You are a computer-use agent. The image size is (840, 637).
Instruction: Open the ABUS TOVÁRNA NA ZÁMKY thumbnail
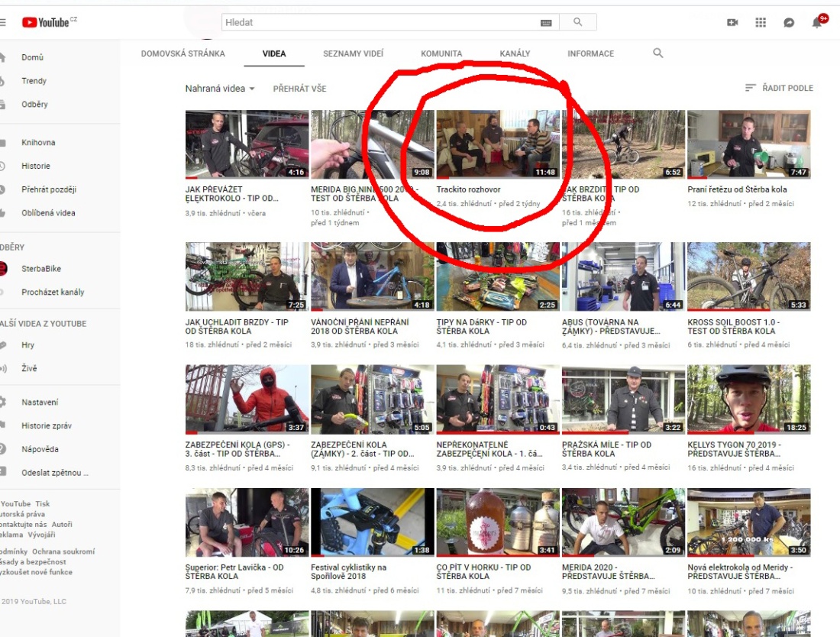[x=624, y=276]
